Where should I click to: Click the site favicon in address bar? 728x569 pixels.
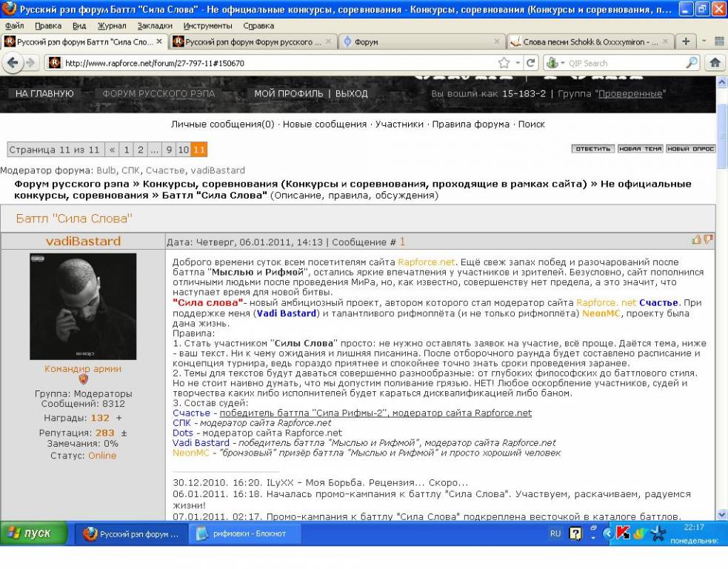click(55, 63)
